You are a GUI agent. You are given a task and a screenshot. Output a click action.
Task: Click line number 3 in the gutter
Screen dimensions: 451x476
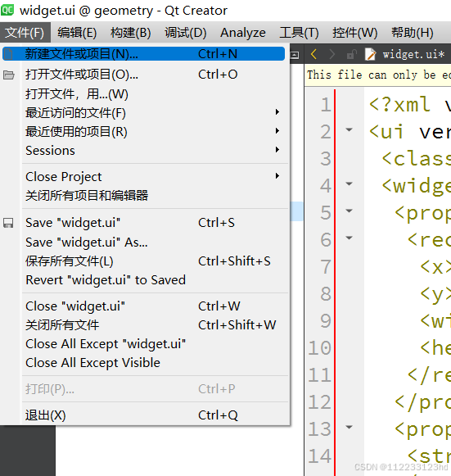click(326, 159)
